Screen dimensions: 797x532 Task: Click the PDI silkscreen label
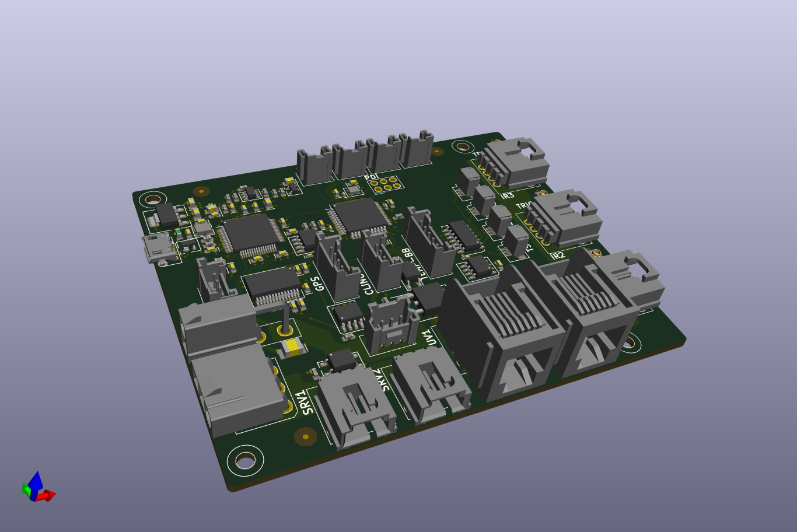(x=371, y=177)
